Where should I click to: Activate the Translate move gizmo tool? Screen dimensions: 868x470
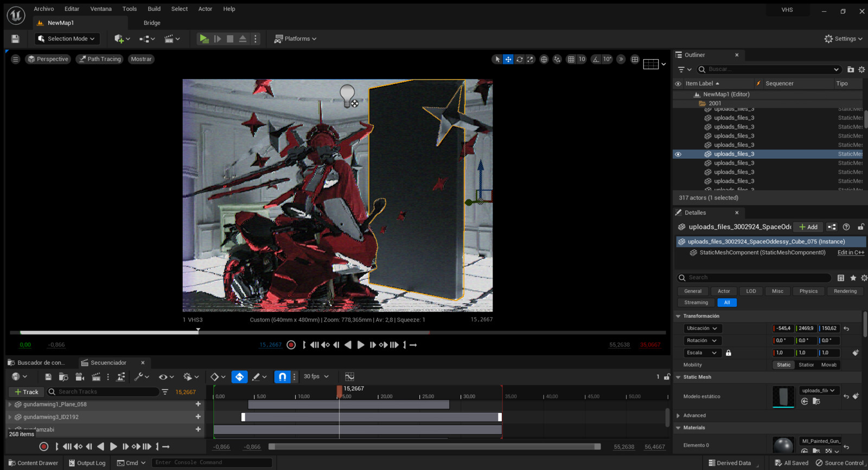508,59
